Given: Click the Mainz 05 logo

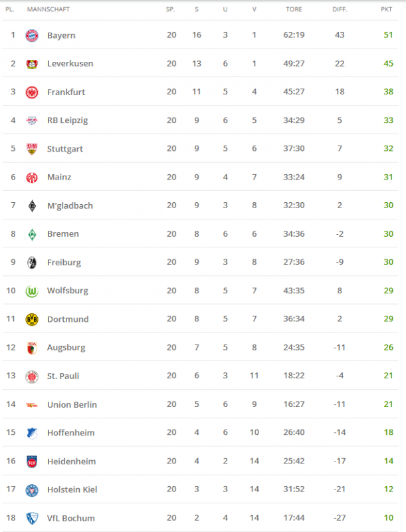Looking at the screenshot, I should (x=32, y=178).
